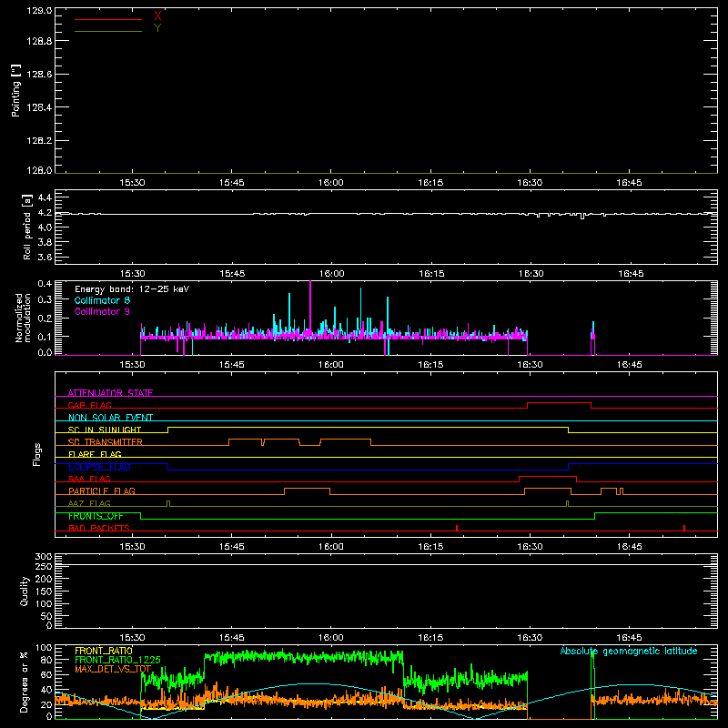
Task: Select the FRONTS_OFF flag label
Action: [96, 516]
